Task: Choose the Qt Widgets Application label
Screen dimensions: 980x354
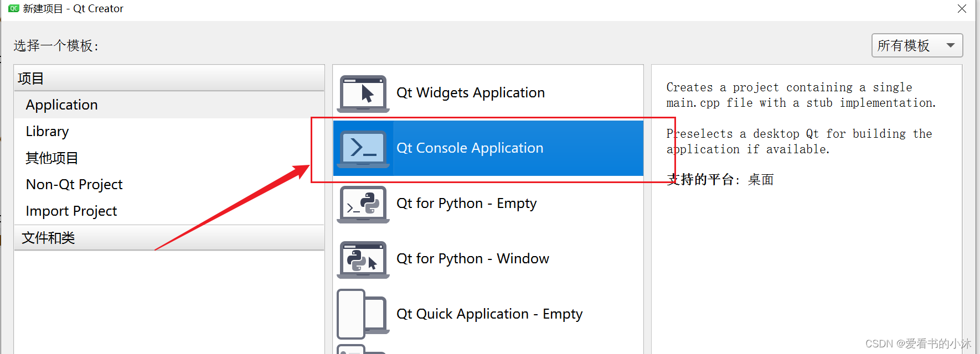Action: click(x=471, y=92)
